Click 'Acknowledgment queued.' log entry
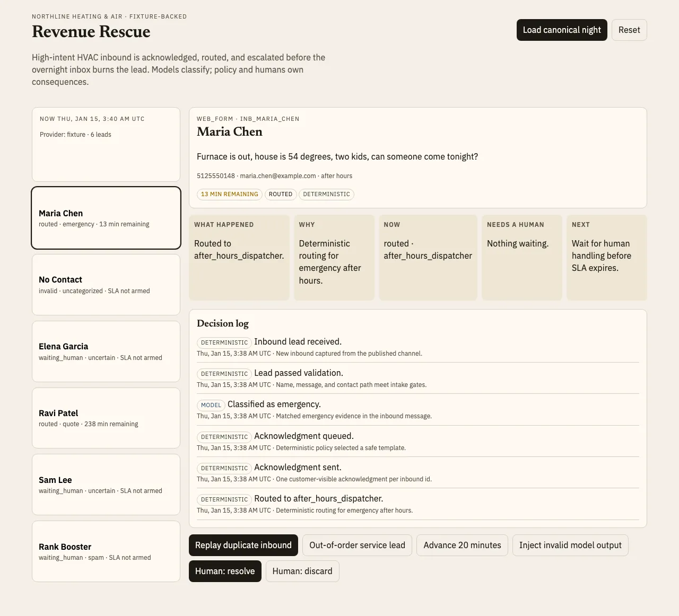This screenshot has height=616, width=679. coord(418,442)
